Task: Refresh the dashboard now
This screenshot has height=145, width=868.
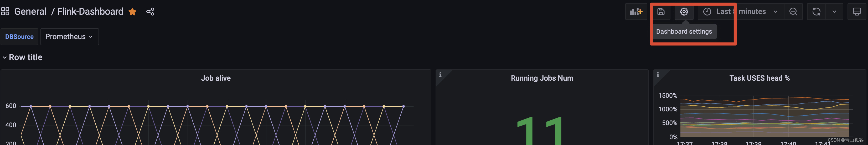Action: (816, 12)
